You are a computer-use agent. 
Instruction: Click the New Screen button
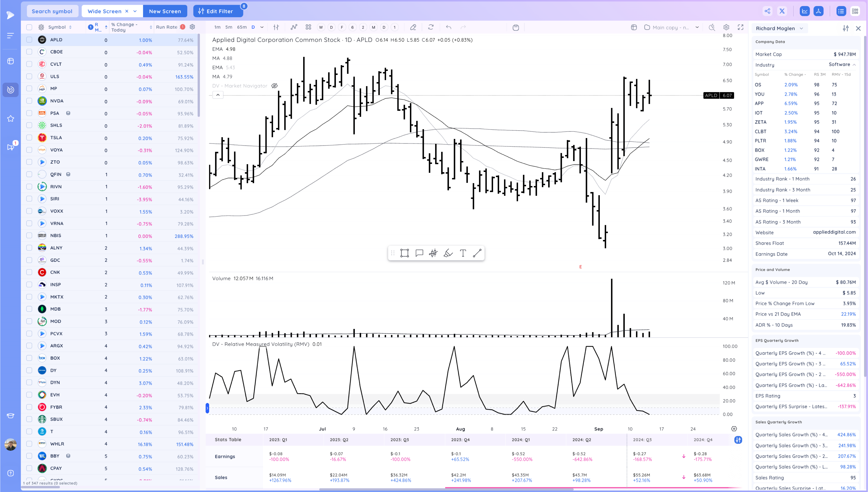165,11
